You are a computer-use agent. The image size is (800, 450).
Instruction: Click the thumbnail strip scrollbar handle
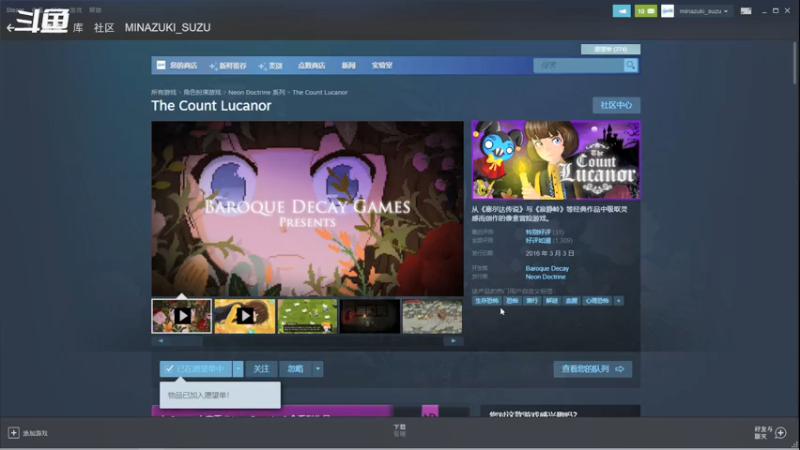pyautogui.click(x=187, y=341)
